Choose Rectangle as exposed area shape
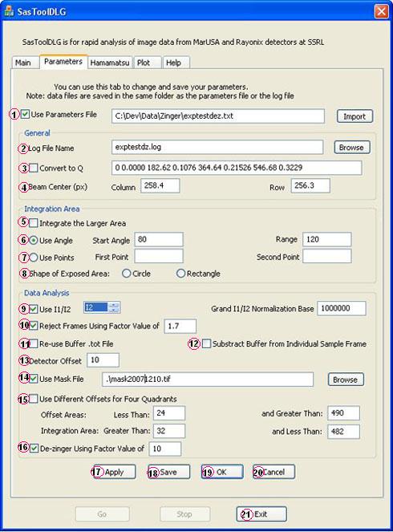This screenshot has width=393, height=532. pos(180,274)
